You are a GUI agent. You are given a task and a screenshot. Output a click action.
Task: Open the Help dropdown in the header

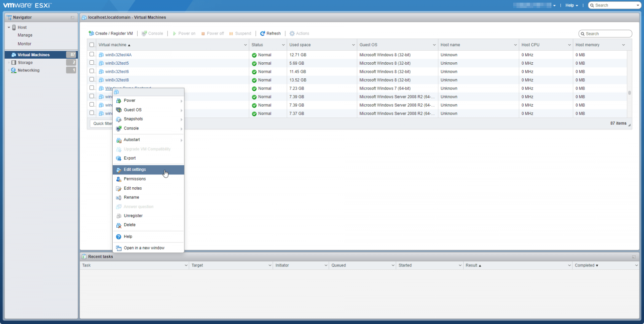pyautogui.click(x=572, y=5)
